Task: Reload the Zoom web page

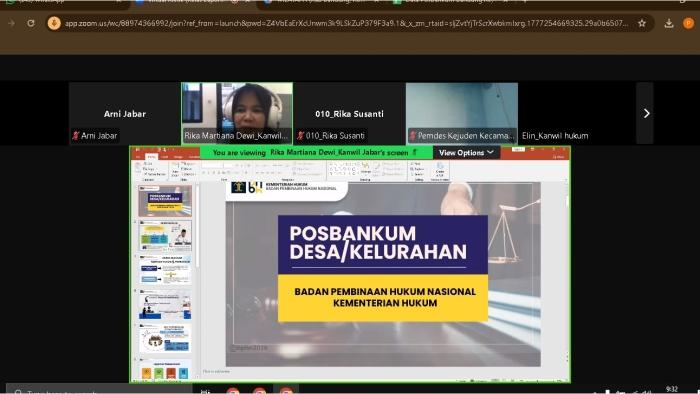Action: click(x=31, y=23)
